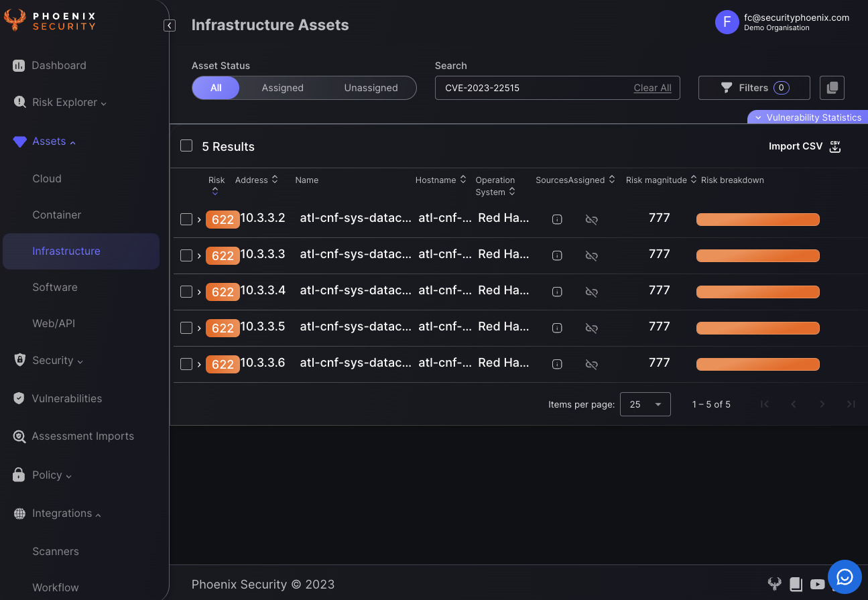Collapse the sidebar with the arrow button
The height and width of the screenshot is (600, 868).
170,25
